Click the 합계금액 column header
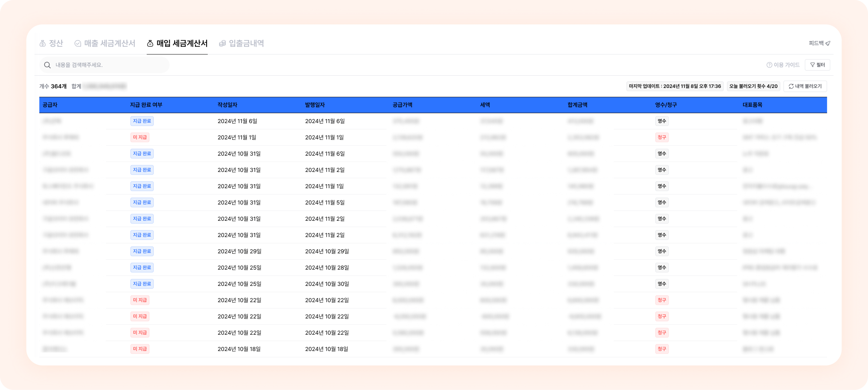 (x=577, y=105)
